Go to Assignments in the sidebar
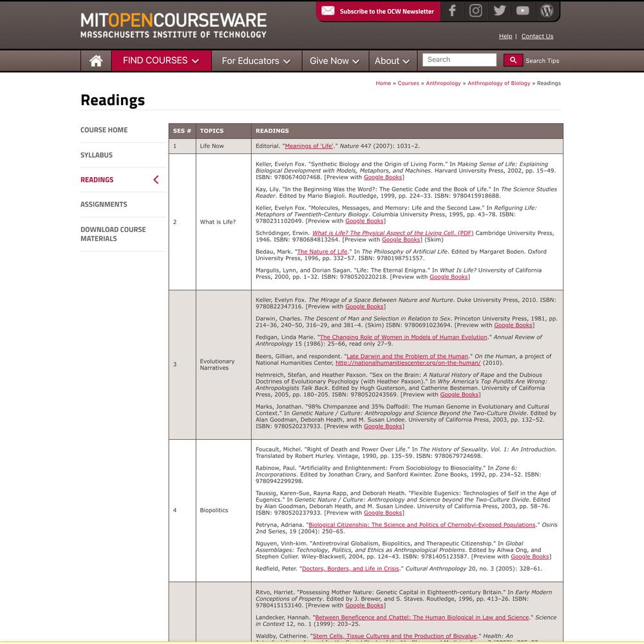The width and height of the screenshot is (644, 644). 104,204
